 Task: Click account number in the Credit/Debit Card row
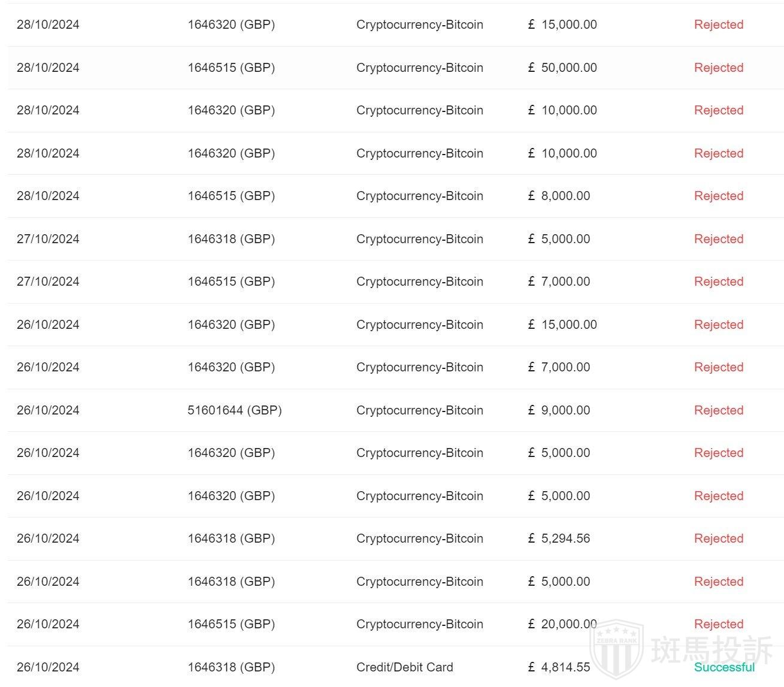pyautogui.click(x=231, y=667)
